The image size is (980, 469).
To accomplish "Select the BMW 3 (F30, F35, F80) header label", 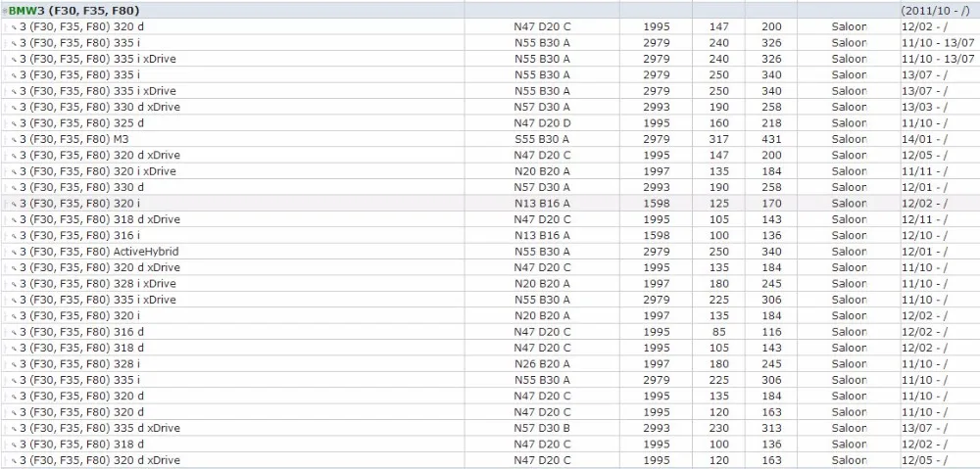I will (74, 11).
